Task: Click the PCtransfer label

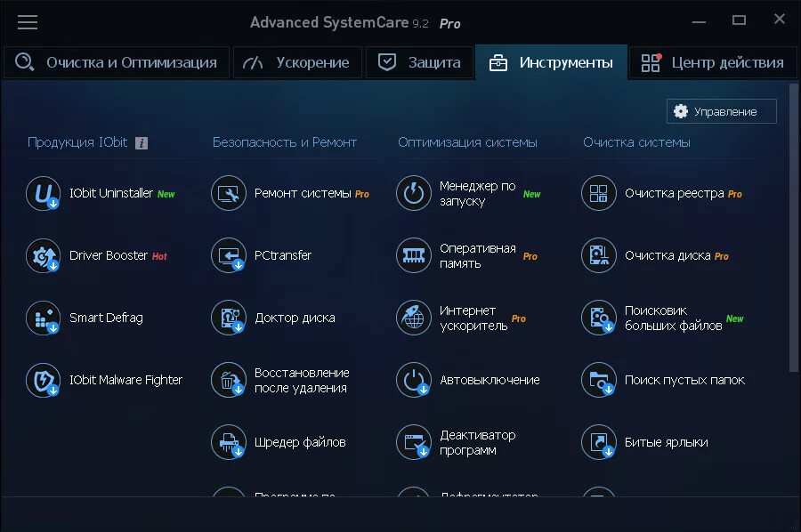Action: 282,255
